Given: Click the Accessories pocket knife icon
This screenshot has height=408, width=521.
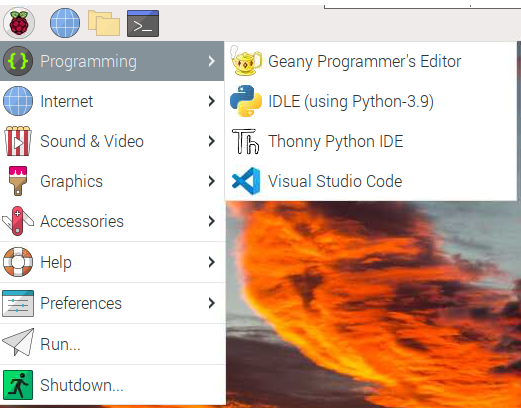Looking at the screenshot, I should tap(18, 221).
